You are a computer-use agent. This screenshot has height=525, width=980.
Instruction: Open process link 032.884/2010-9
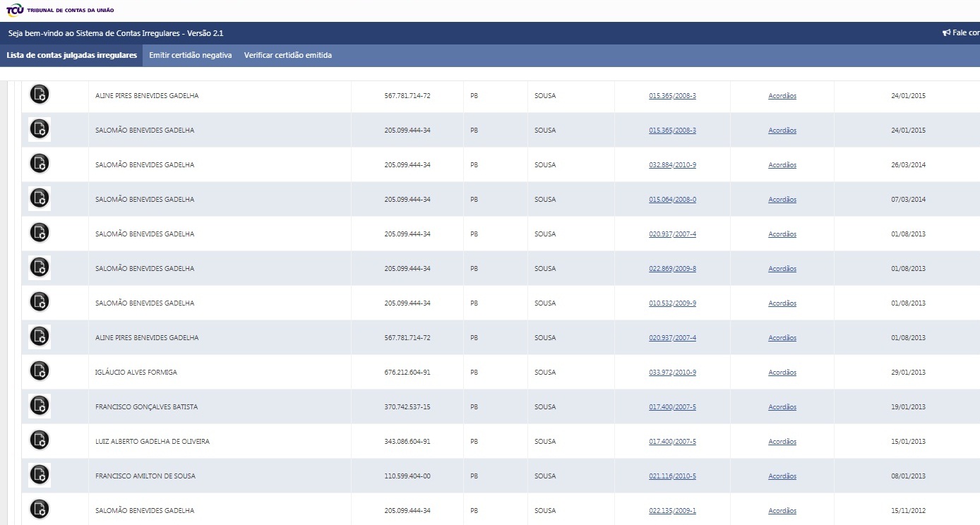tap(672, 165)
